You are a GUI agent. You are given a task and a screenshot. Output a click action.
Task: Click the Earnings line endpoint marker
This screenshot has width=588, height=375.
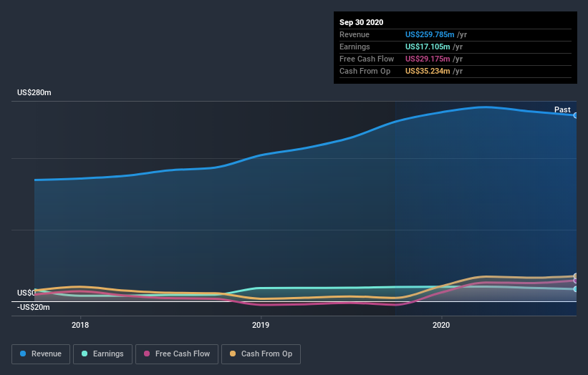(x=576, y=289)
